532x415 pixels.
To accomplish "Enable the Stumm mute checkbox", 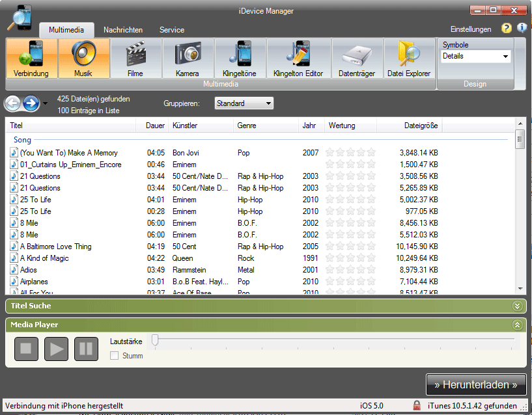I will click(x=115, y=356).
